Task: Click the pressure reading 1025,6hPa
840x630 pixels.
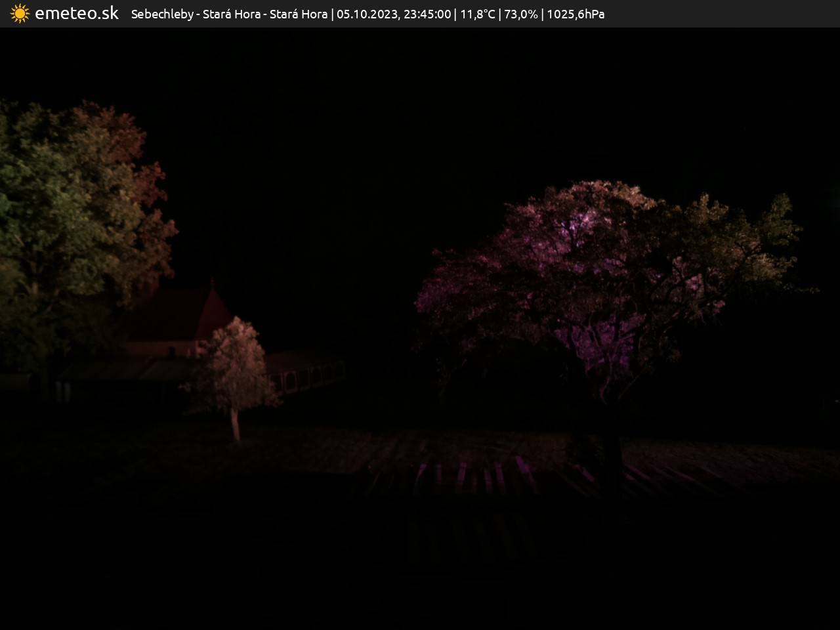Action: tap(576, 14)
